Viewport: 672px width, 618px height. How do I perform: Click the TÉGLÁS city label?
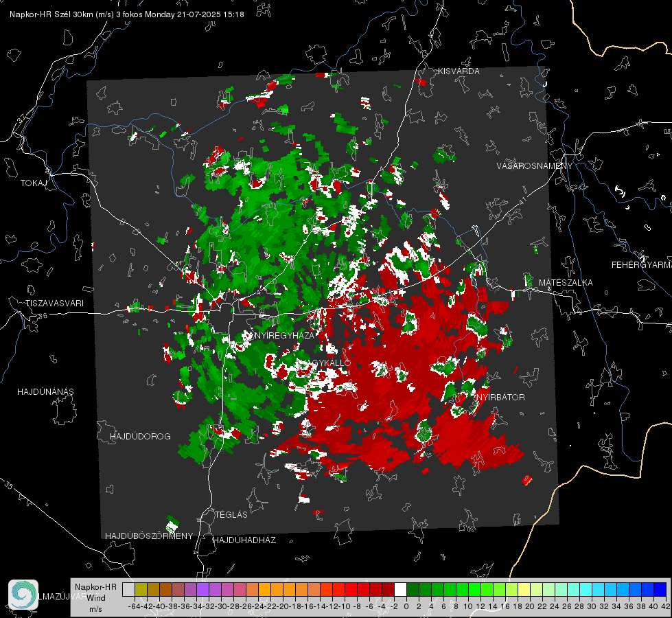[x=231, y=515]
